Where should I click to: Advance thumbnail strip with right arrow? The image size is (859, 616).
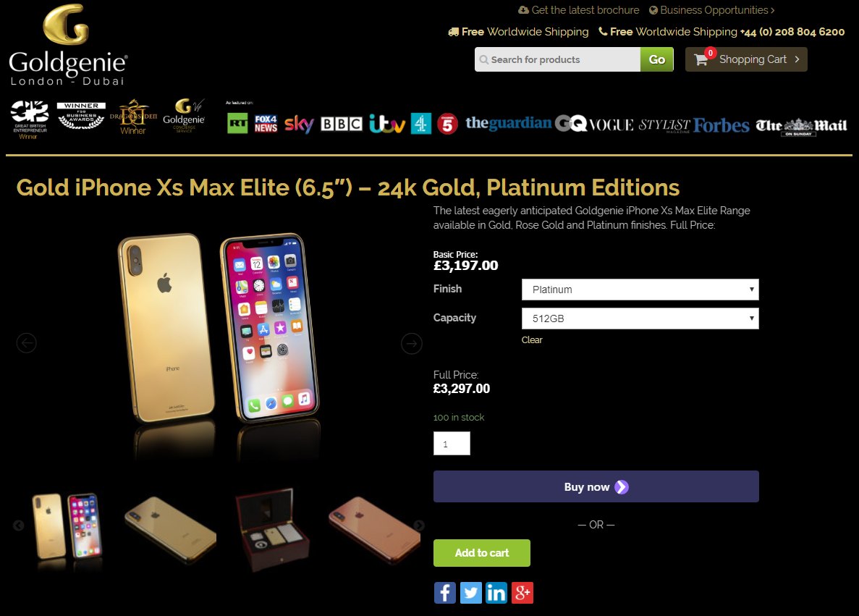click(419, 525)
